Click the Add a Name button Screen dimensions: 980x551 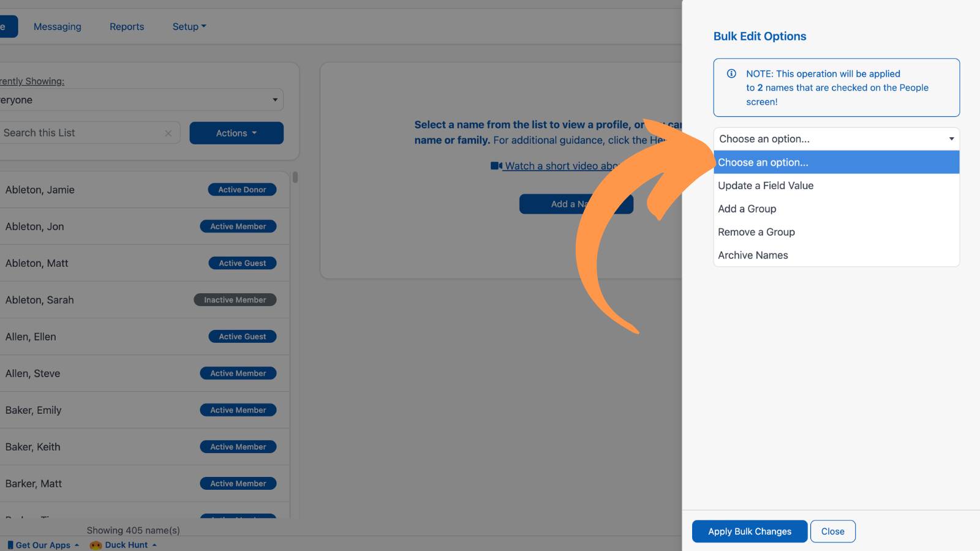[576, 204]
